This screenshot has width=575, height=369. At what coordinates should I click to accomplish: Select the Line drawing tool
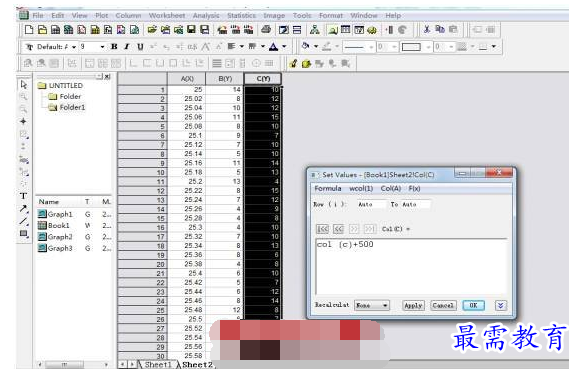(23, 221)
